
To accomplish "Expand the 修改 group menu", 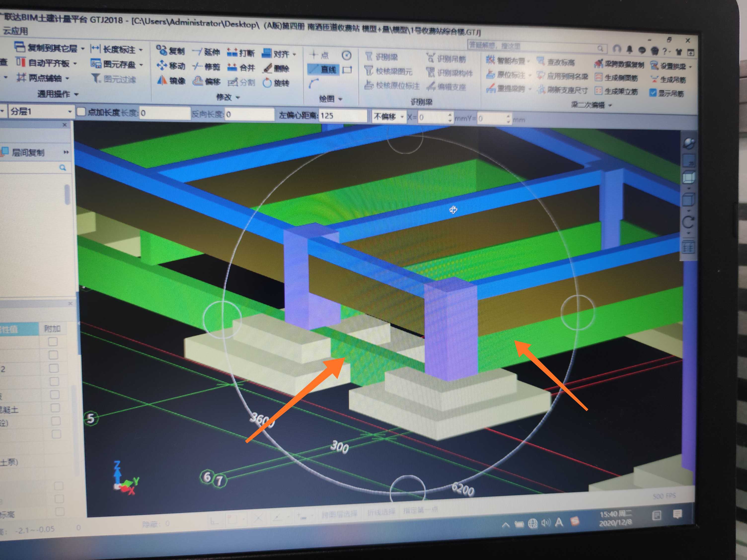I will pyautogui.click(x=228, y=97).
